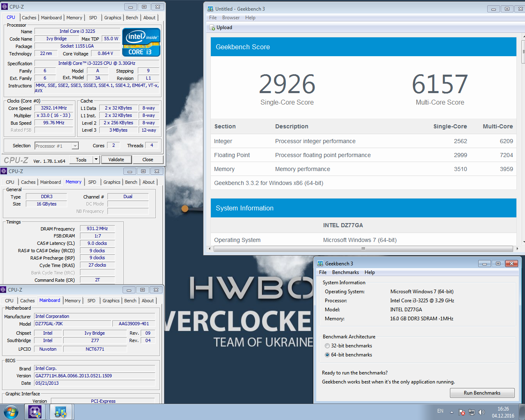
Task: Open the Help menu in the Geekbench 3 dialog
Action: click(x=370, y=272)
